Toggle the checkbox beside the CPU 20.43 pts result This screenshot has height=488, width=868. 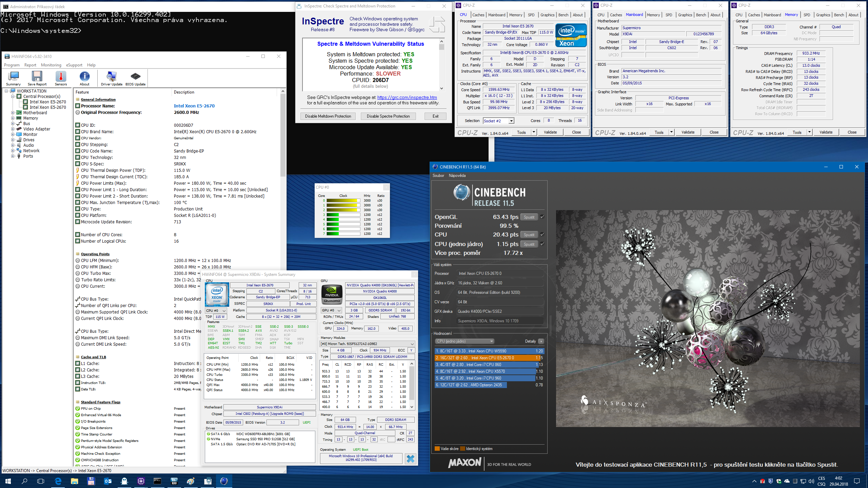point(542,235)
